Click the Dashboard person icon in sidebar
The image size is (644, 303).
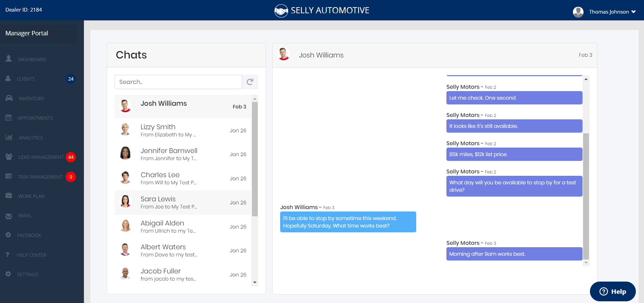[x=9, y=58]
